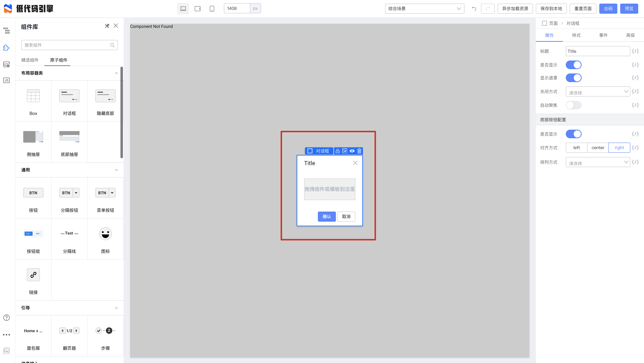
Task: Pin the component library panel
Action: pyautogui.click(x=107, y=26)
